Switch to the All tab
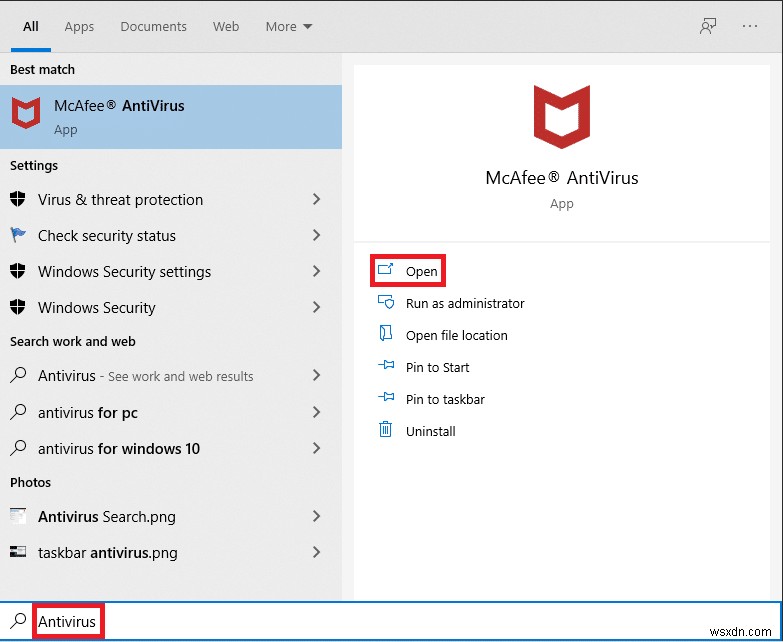This screenshot has width=783, height=642. (x=30, y=26)
